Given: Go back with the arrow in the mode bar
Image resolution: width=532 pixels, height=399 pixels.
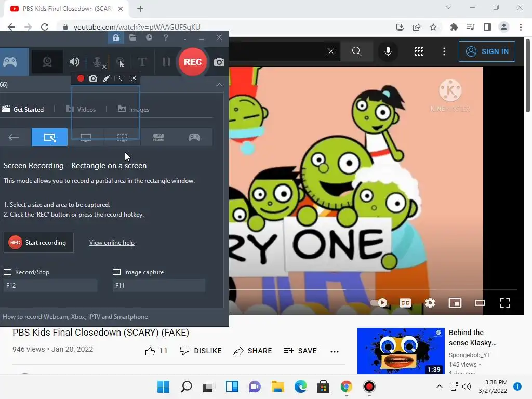Looking at the screenshot, I should (x=14, y=137).
